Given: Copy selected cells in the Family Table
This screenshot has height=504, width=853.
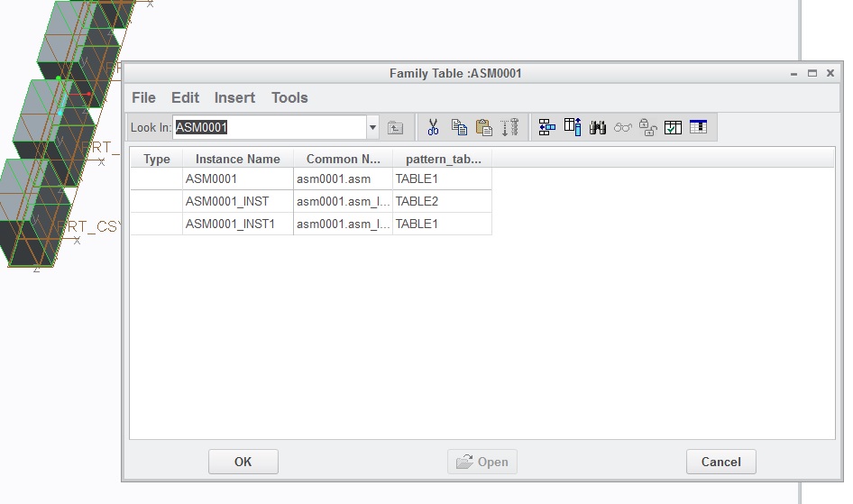Looking at the screenshot, I should pyautogui.click(x=459, y=128).
